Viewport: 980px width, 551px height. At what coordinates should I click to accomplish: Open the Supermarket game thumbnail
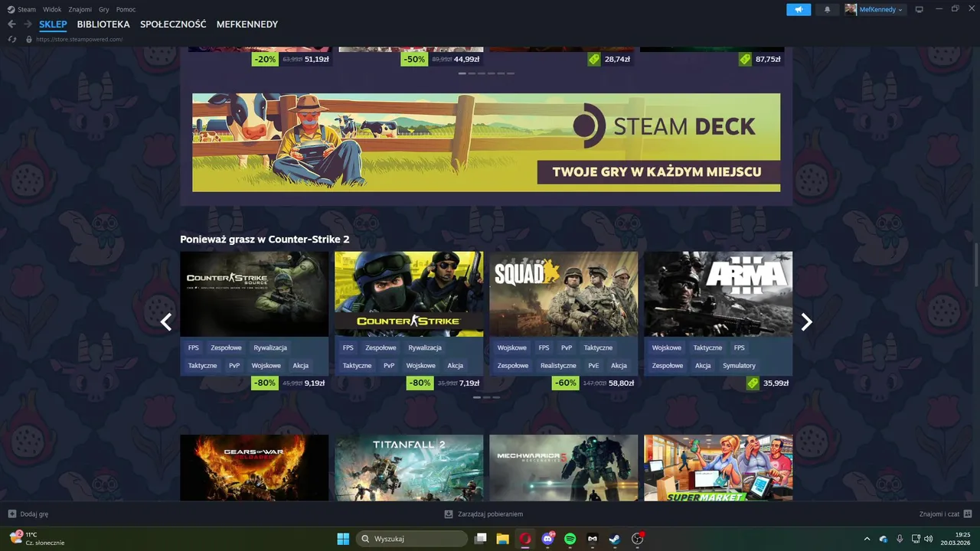pos(718,468)
